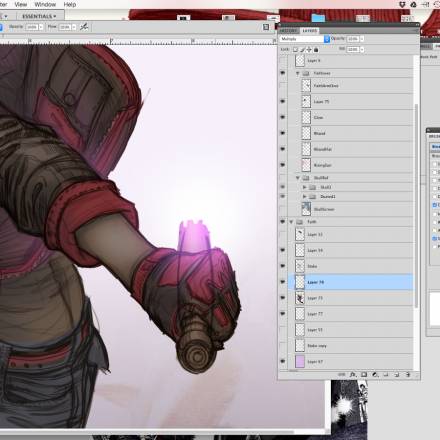
Task: Click purple thumbnail of Layer 67
Action: 300,361
